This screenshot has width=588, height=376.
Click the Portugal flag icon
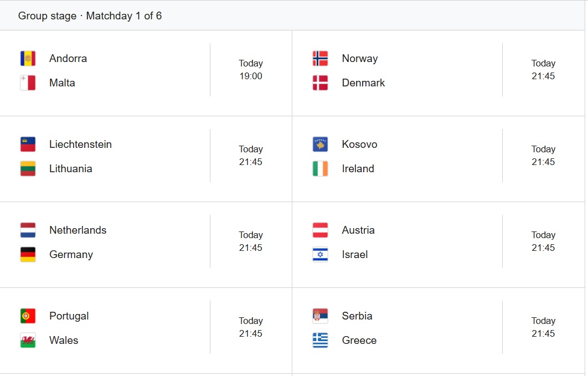(x=28, y=316)
